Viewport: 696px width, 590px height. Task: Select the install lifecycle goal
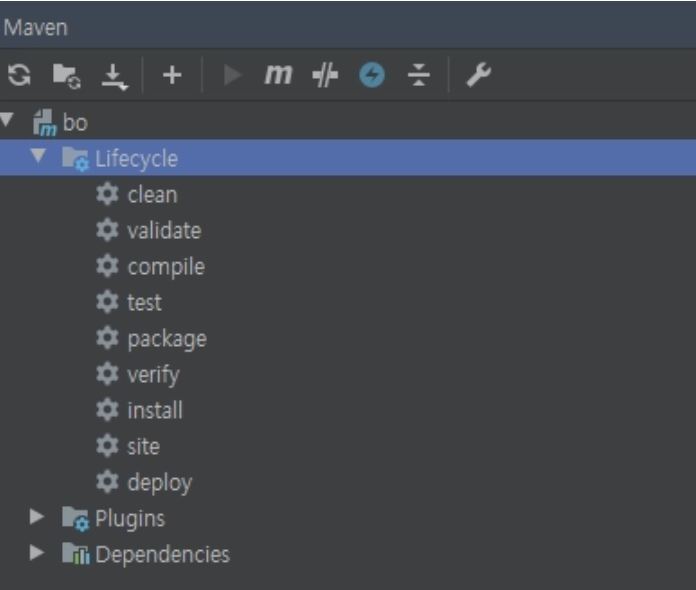click(154, 410)
